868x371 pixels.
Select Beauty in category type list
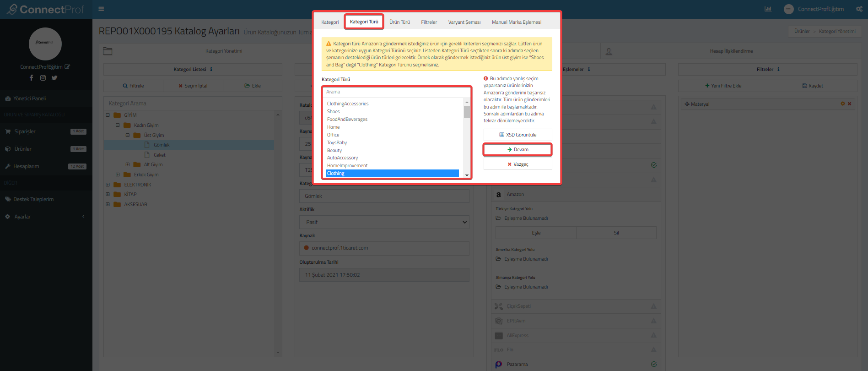pyautogui.click(x=334, y=151)
